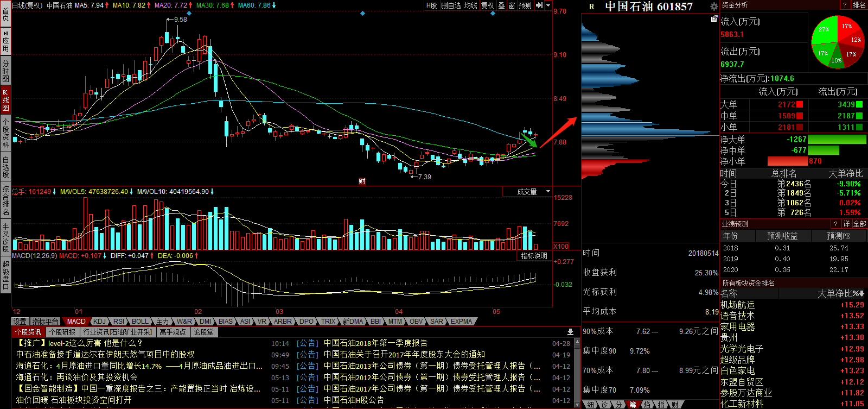Open the chart toolbar dropdown arrow
Image resolution: width=868 pixels, height=409 pixels.
548,5
